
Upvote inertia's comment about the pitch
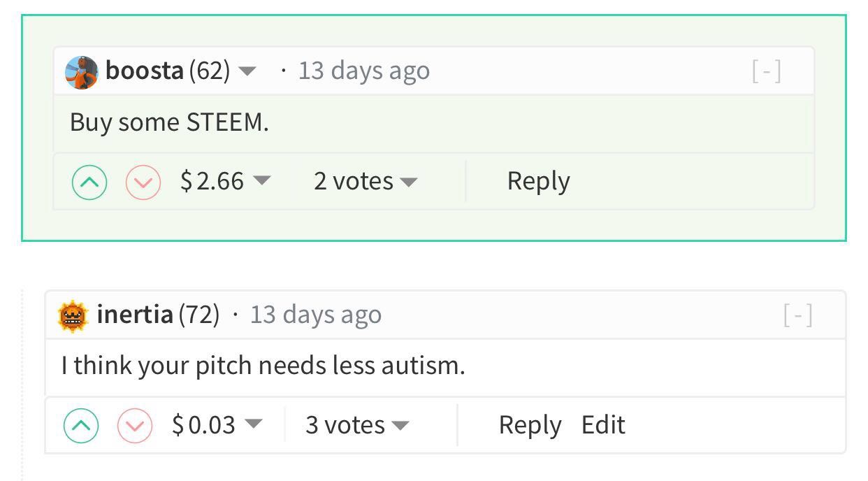tap(81, 426)
